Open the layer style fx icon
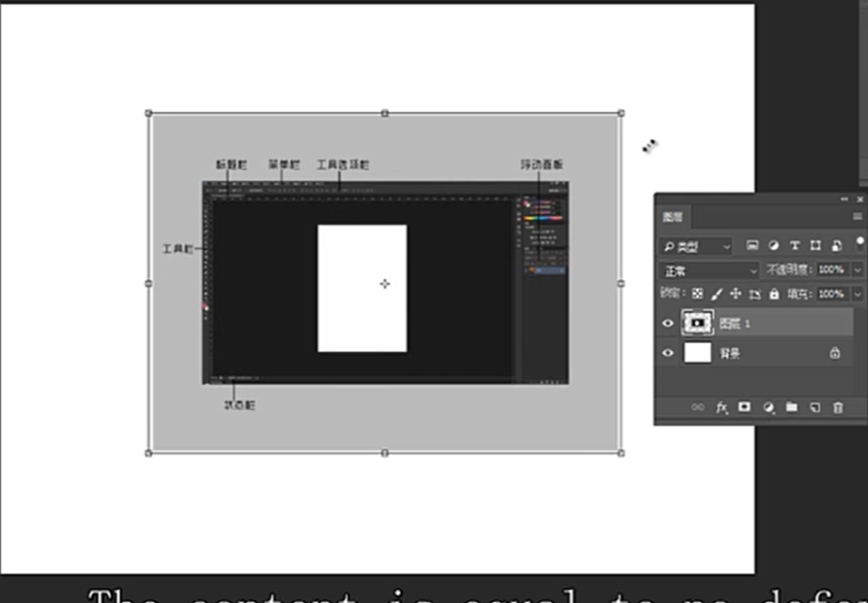This screenshot has height=603, width=868. (x=721, y=407)
